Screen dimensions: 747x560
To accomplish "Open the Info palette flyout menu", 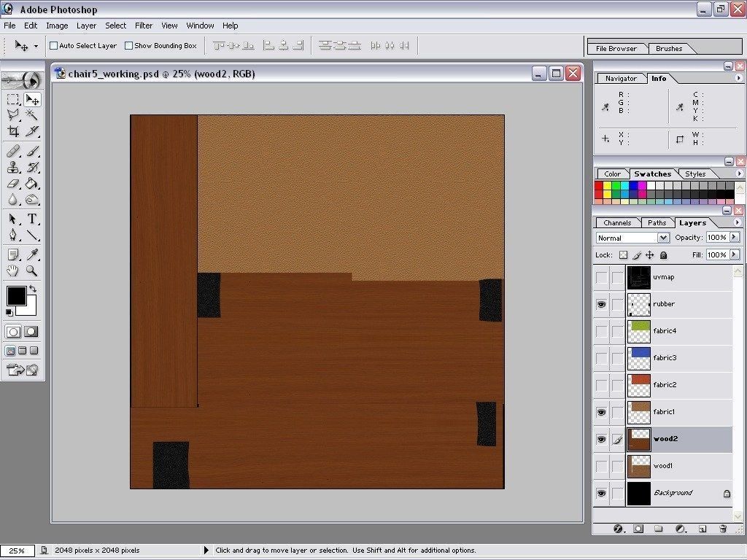I will tap(739, 78).
